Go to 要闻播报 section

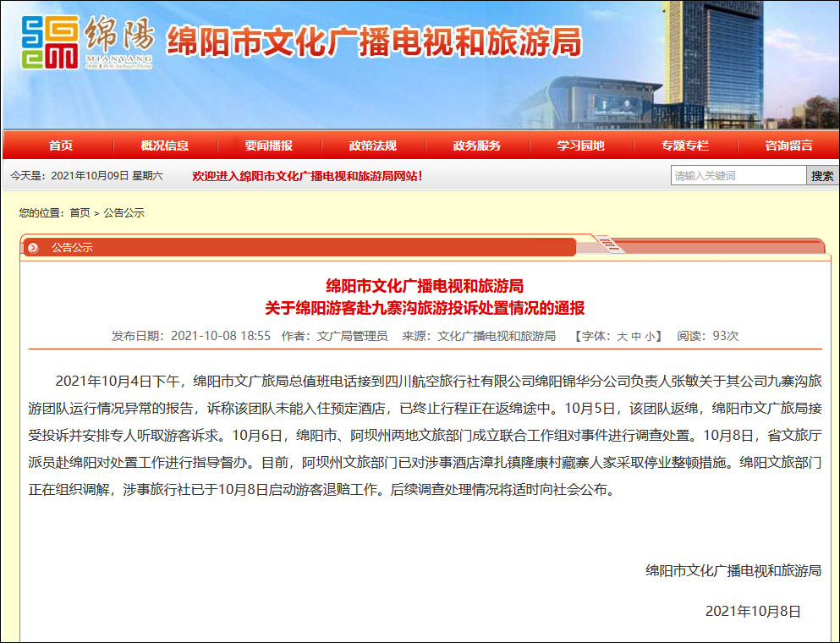268,146
